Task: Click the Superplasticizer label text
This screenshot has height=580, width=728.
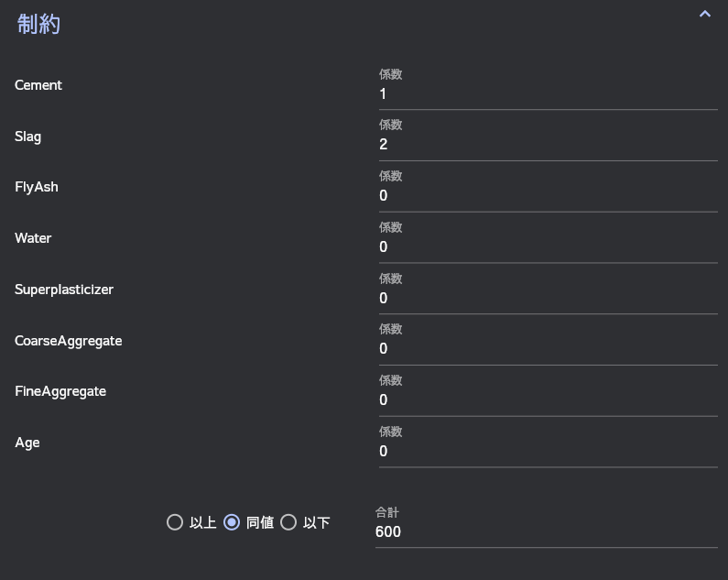Action: pos(64,290)
